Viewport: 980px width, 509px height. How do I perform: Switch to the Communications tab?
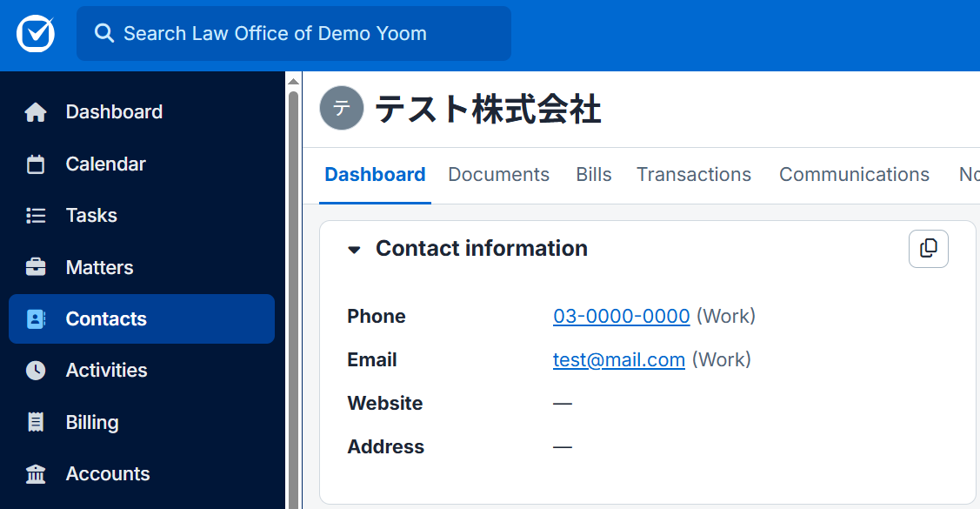click(x=855, y=175)
